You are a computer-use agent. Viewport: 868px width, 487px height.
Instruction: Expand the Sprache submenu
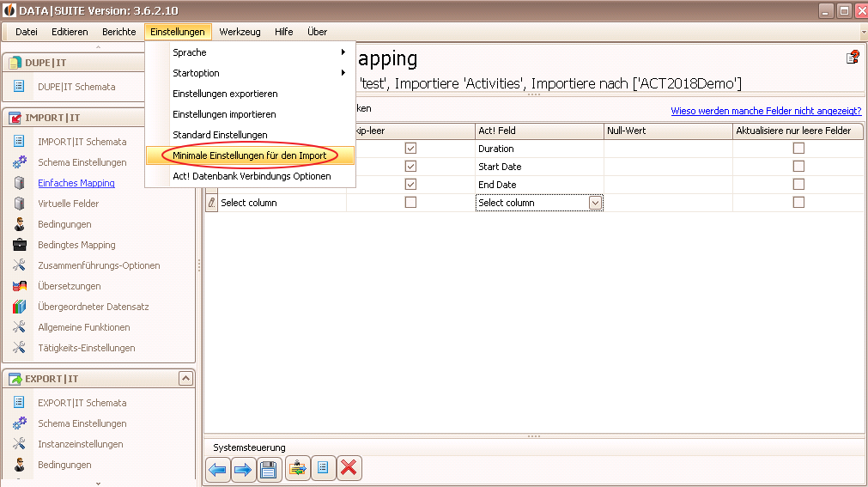250,52
